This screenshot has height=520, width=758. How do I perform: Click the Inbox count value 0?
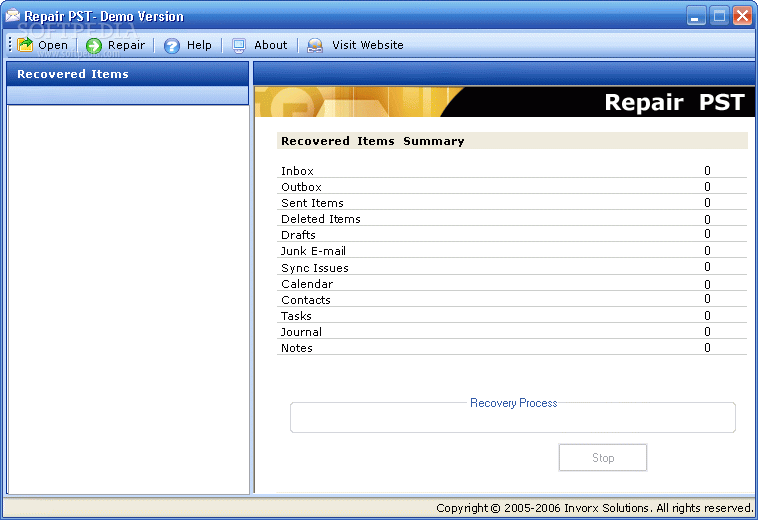pyautogui.click(x=707, y=171)
